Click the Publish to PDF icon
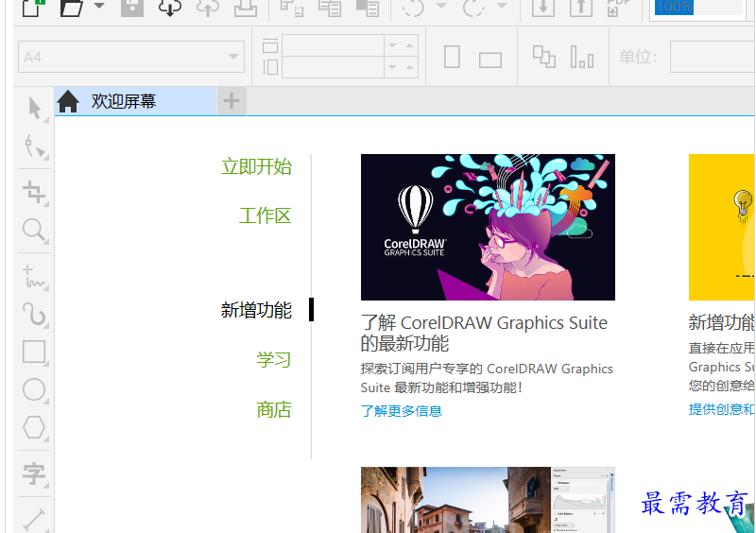The width and height of the screenshot is (756, 533). [x=619, y=8]
